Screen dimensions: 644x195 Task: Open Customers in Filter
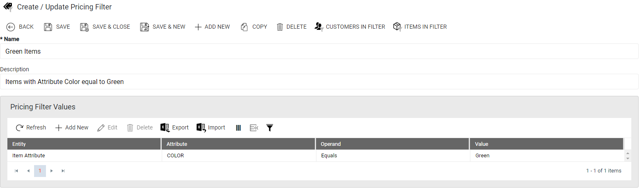(350, 27)
